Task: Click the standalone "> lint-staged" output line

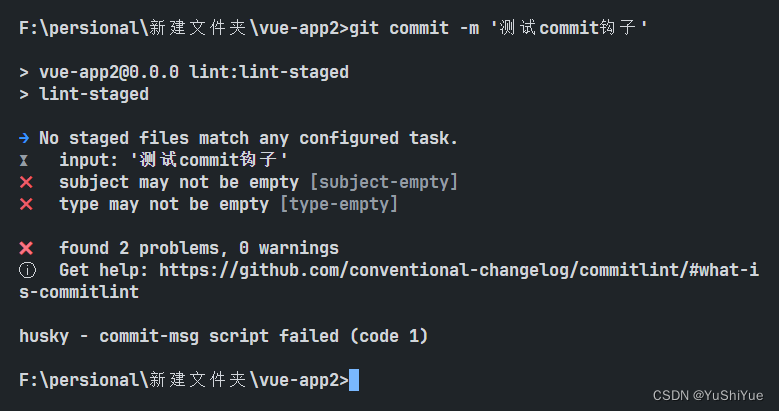Action: coord(84,94)
